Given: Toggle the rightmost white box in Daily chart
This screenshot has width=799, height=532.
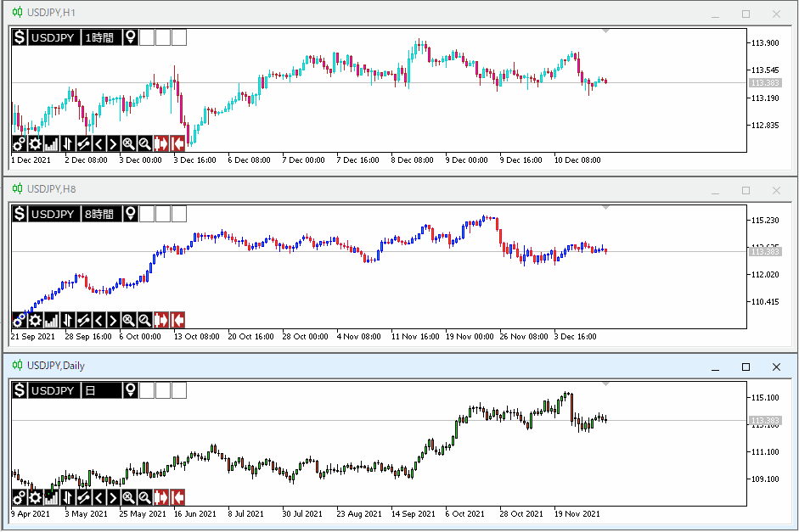Looking at the screenshot, I should point(179,390).
